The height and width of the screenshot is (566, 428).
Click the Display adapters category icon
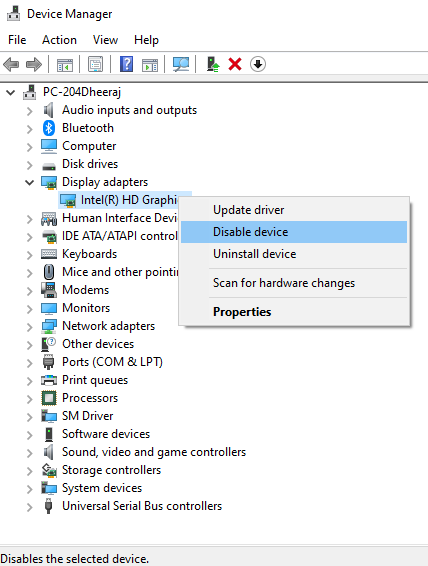tap(49, 182)
